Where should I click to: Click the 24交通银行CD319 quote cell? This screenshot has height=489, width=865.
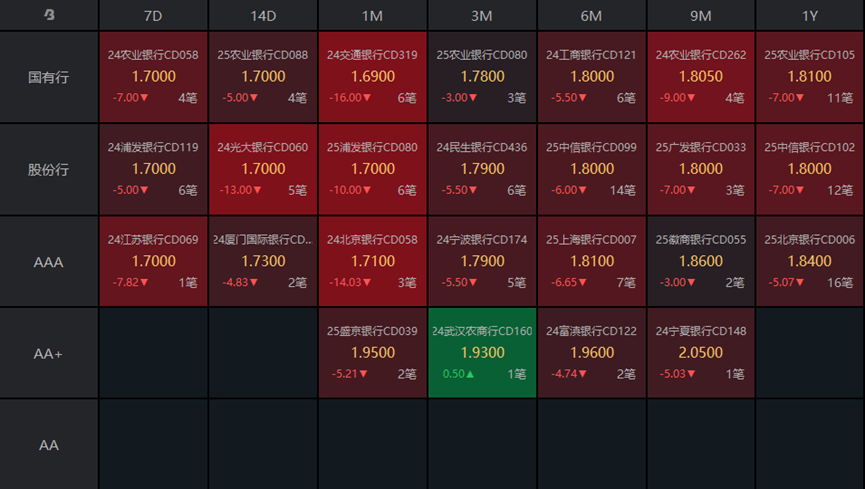[372, 77]
